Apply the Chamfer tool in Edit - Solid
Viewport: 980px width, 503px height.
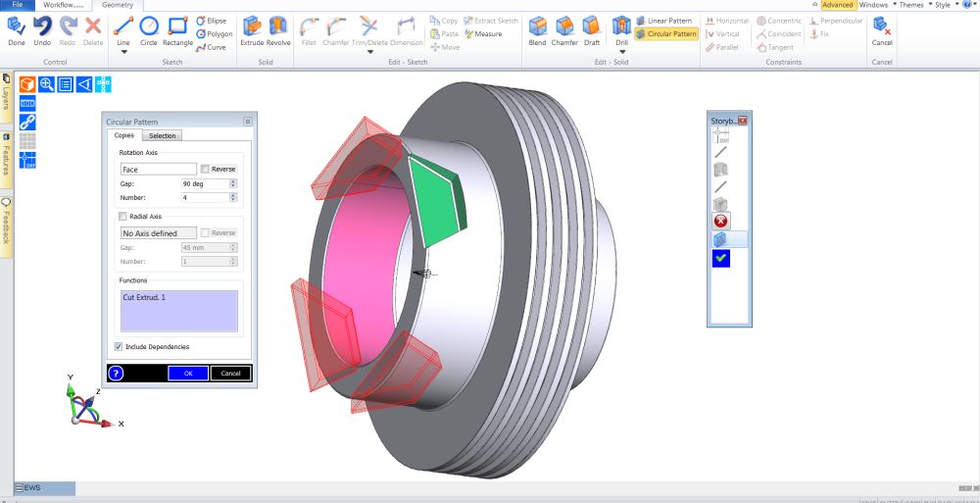coord(564,31)
